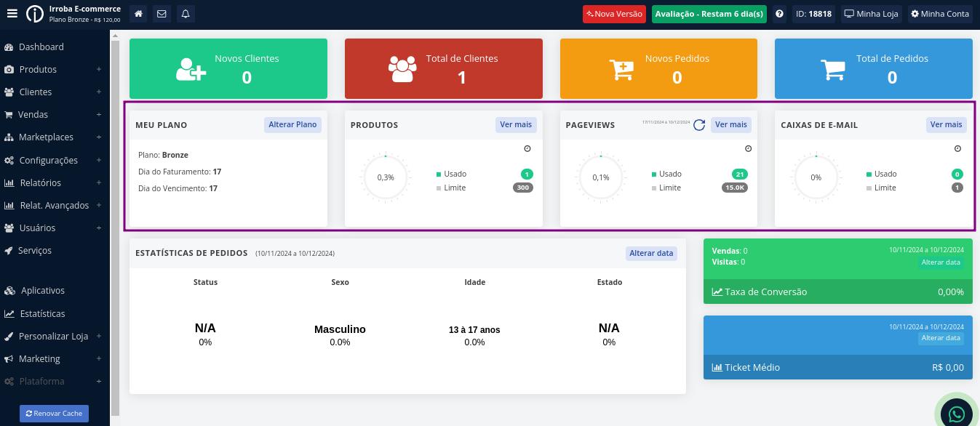The image size is (980, 426).
Task: Click the sidebar vertical scrollbar
Action: 115,228
